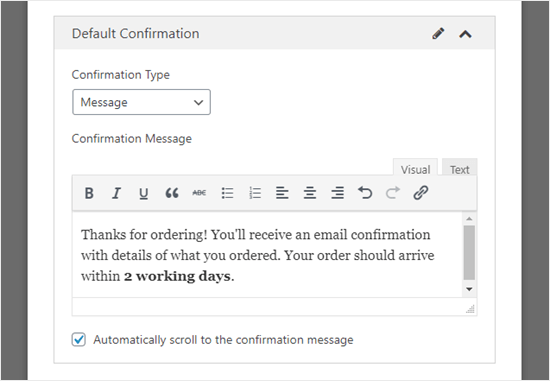Toggle bold formatting in the editor toolbar
Viewport: 550px width, 381px height.
click(89, 193)
